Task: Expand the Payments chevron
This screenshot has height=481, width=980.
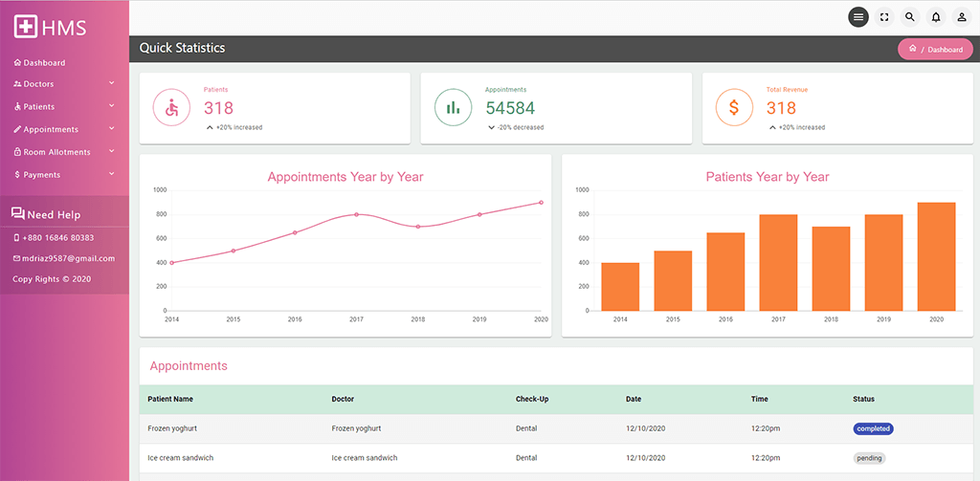Action: pyautogui.click(x=111, y=174)
